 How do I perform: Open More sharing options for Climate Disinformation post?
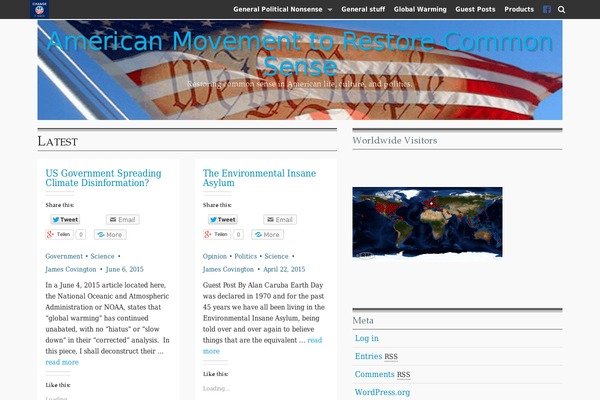click(x=110, y=234)
